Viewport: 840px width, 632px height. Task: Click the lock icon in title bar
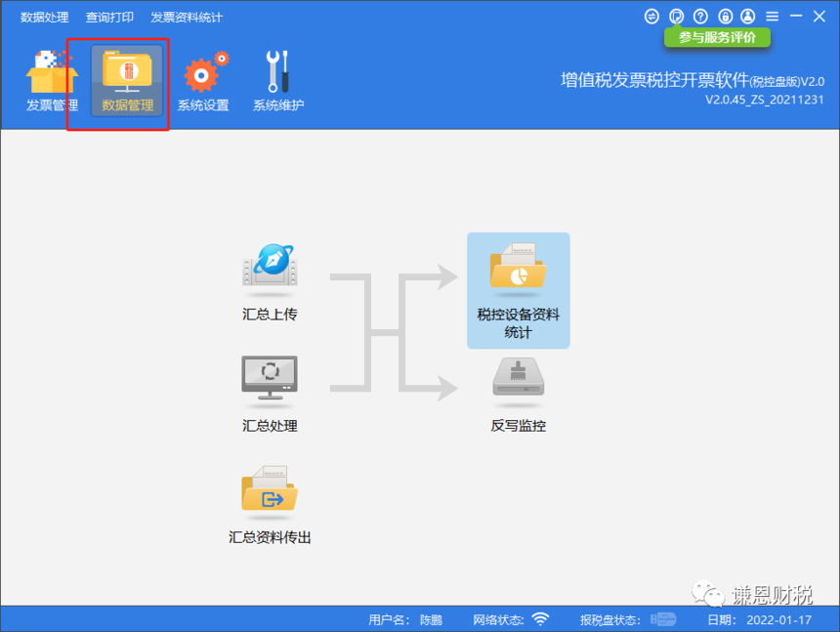tap(726, 17)
